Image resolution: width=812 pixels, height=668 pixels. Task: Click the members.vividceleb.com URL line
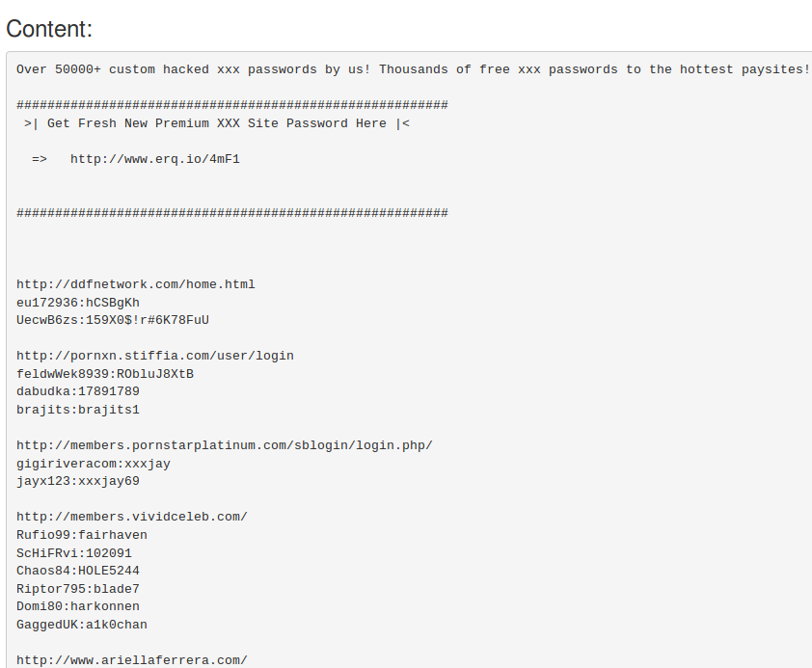point(131,517)
